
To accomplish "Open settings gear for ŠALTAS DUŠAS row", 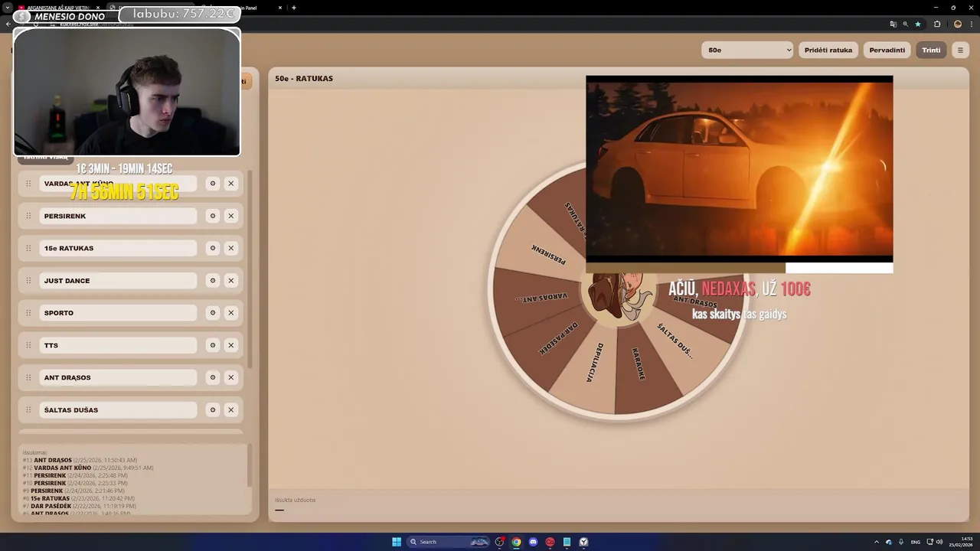I will click(213, 409).
